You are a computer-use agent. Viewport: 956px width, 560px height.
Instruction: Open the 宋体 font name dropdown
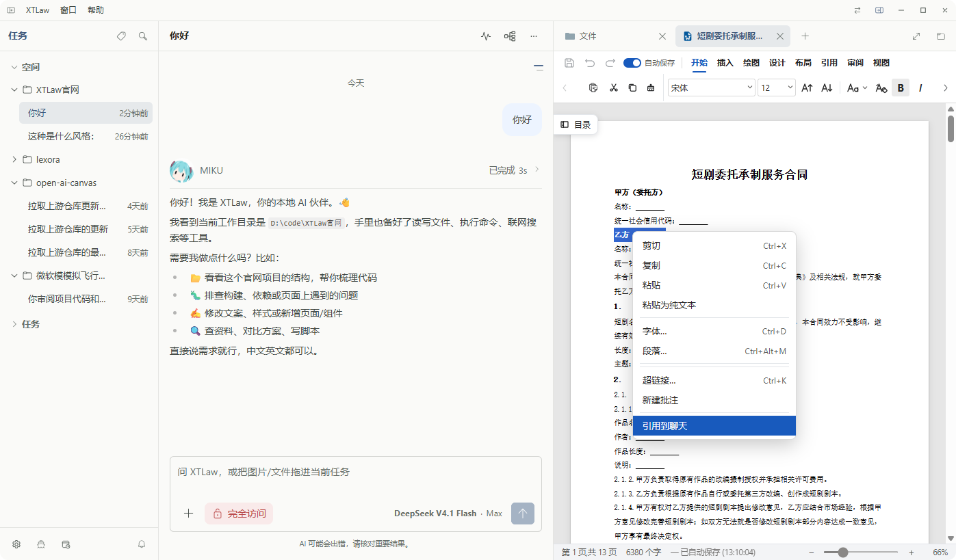point(711,88)
